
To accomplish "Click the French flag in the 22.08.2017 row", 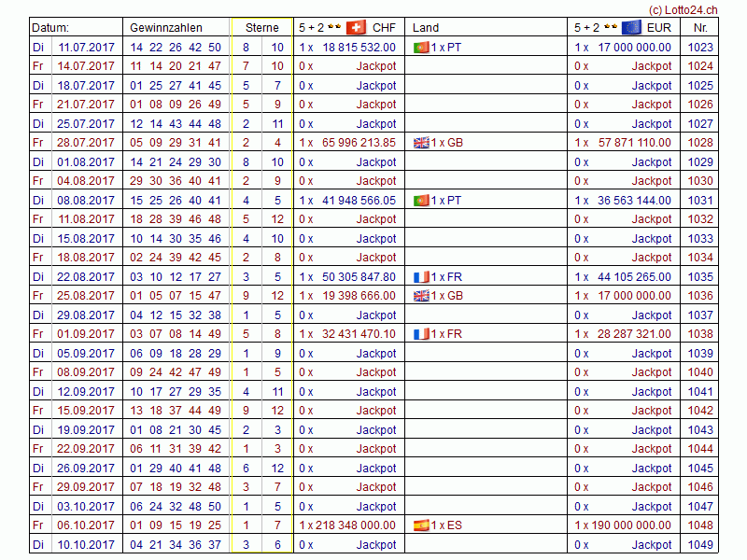I will pyautogui.click(x=421, y=277).
